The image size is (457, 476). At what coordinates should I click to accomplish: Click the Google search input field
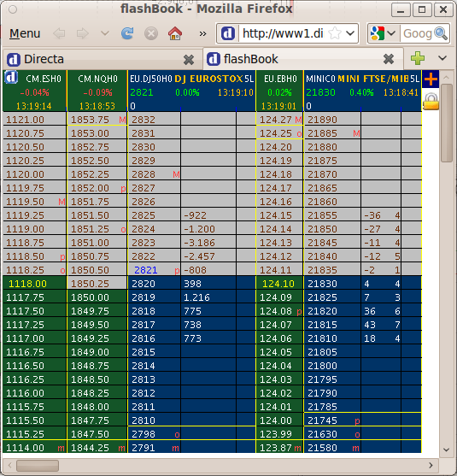[417, 33]
